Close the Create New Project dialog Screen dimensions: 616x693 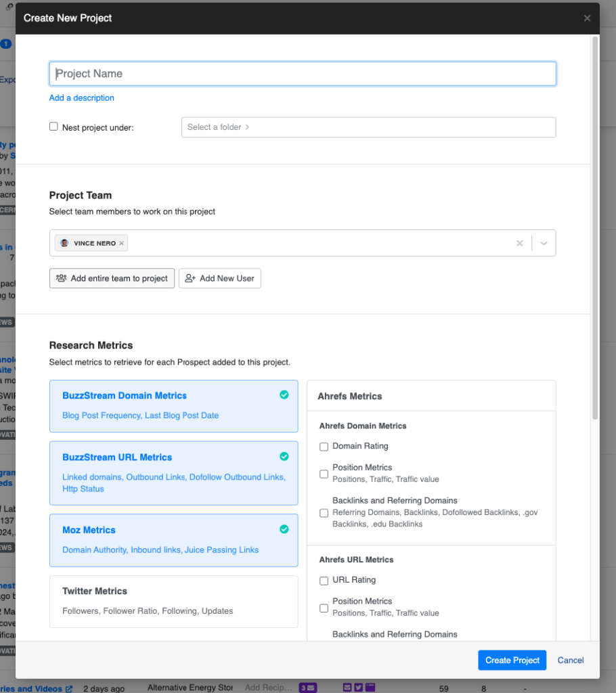tap(587, 18)
